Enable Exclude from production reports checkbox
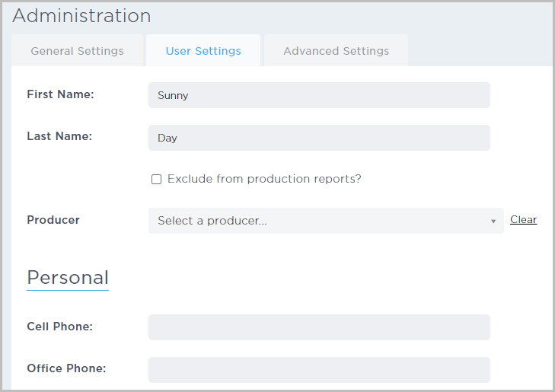Screen dimensions: 555x392 pos(156,180)
